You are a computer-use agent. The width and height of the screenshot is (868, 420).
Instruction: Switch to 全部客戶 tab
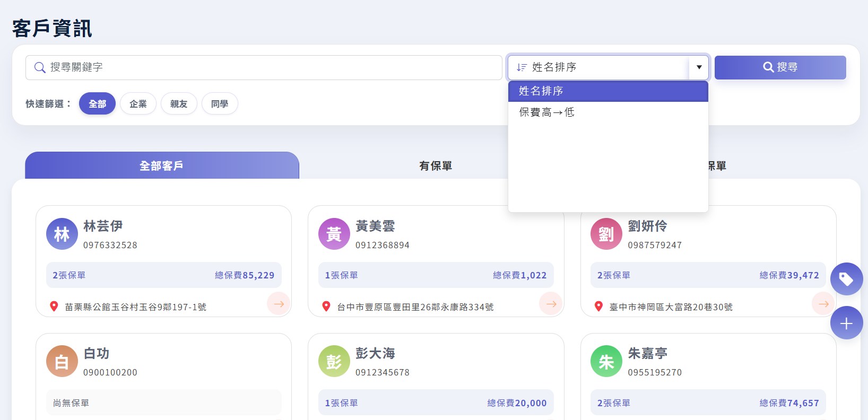click(x=162, y=165)
